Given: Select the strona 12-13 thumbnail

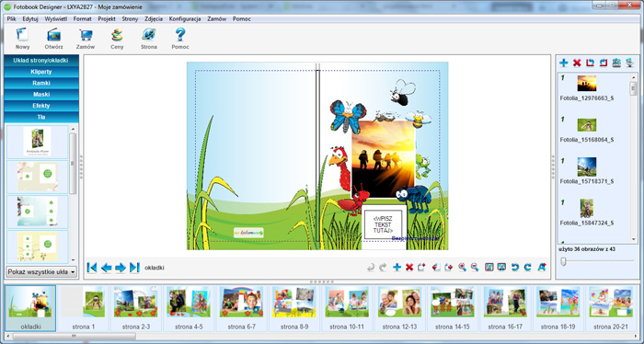Looking at the screenshot, I should click(399, 308).
